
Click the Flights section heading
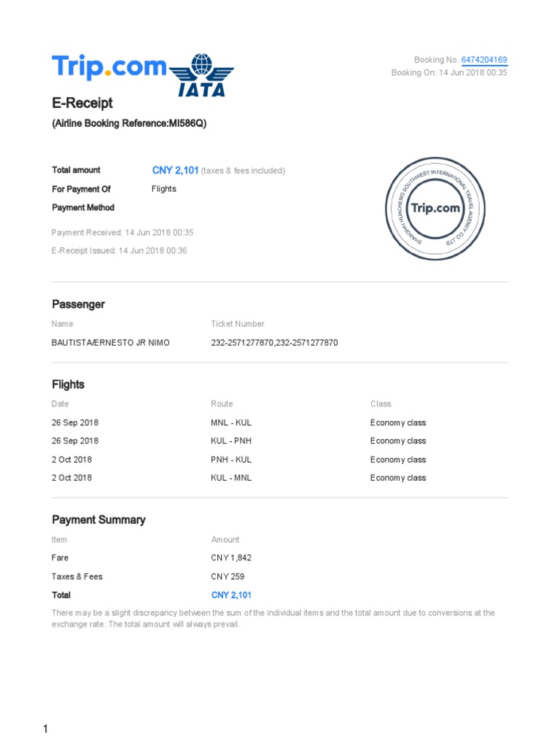[68, 384]
